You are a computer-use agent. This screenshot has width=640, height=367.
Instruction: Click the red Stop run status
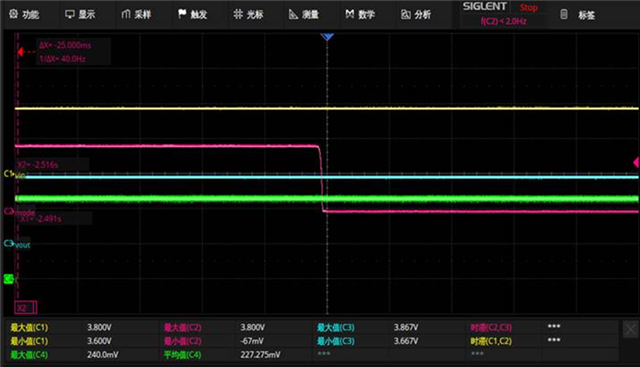click(529, 8)
